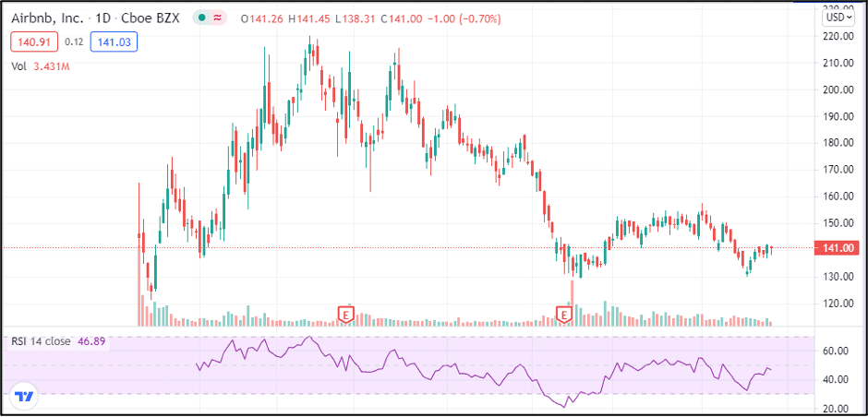The image size is (868, 417).
Task: Click the second earnings E marker
Action: [x=564, y=315]
